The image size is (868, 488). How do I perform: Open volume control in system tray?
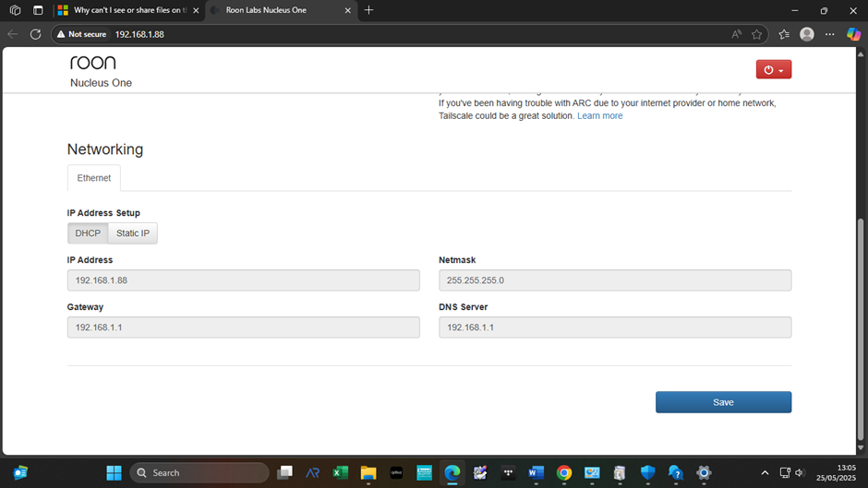point(800,473)
